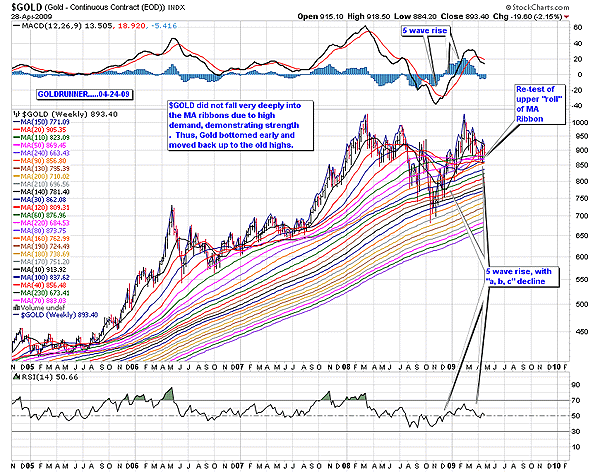
Task: Click the MA(40) 856.48 legend entry
Action: click(x=44, y=285)
